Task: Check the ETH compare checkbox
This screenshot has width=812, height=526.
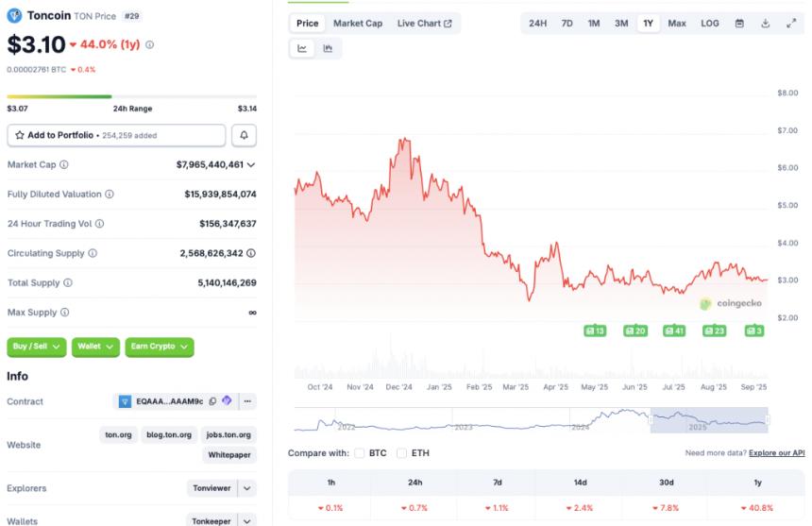Action: point(403,453)
